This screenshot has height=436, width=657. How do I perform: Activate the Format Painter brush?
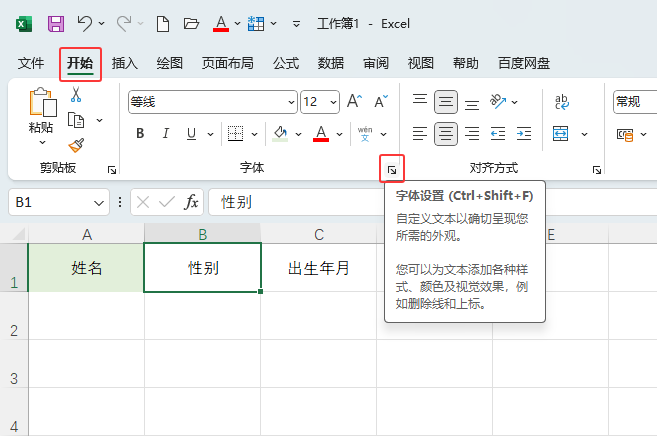tap(76, 146)
